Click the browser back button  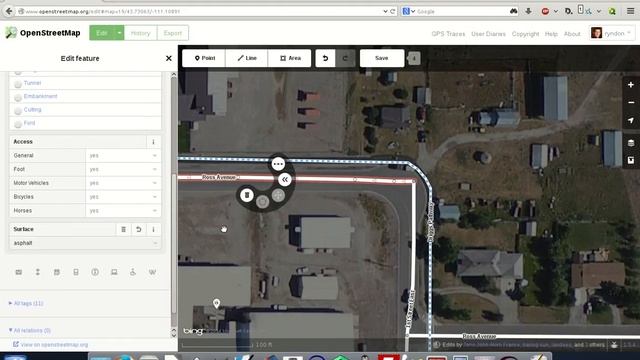(x=9, y=11)
